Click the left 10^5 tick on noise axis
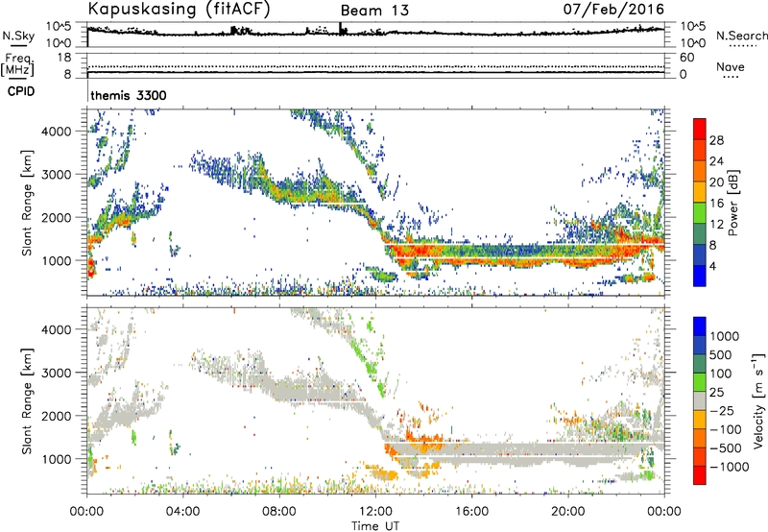The width and height of the screenshot is (768, 532). (x=59, y=27)
